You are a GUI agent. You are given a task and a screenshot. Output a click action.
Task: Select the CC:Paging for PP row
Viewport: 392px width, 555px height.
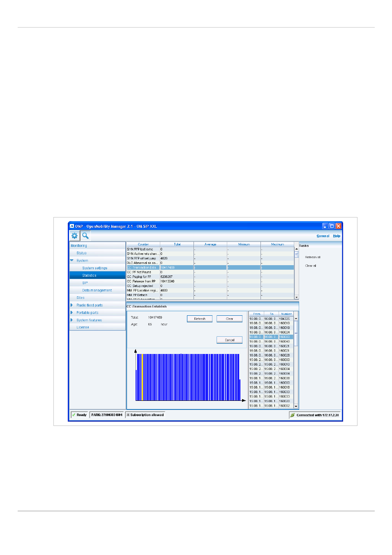click(x=210, y=277)
